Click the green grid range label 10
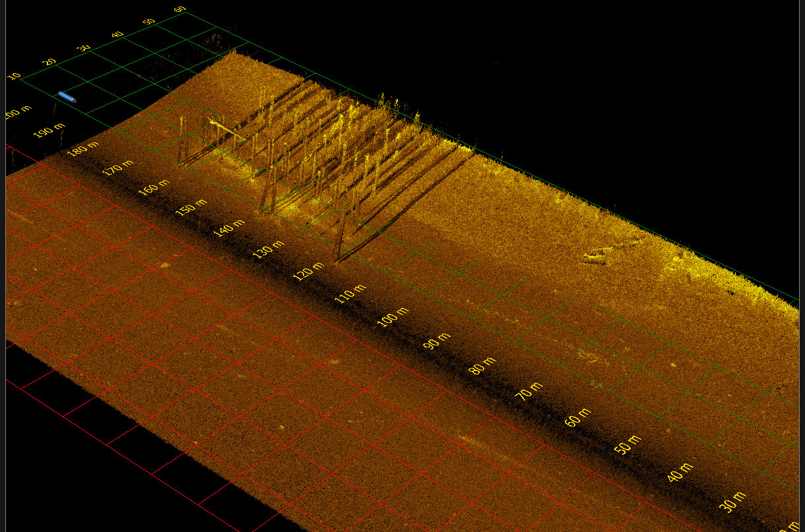The width and height of the screenshot is (805, 532). click(15, 76)
